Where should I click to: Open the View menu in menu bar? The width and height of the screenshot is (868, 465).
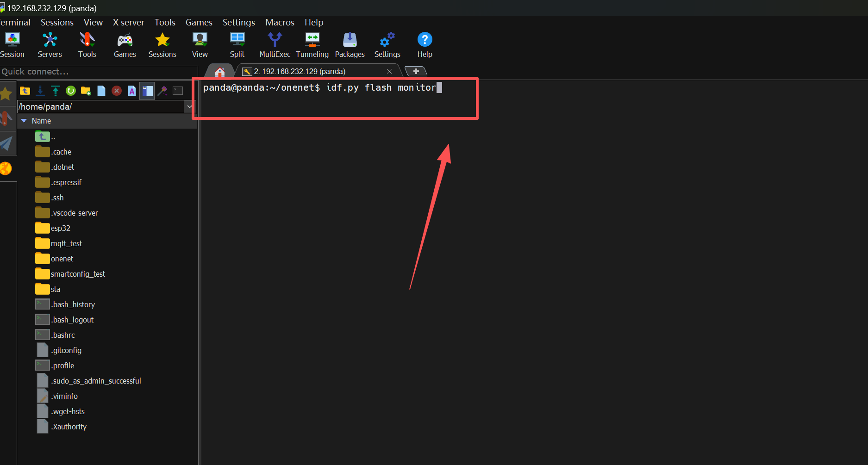93,22
